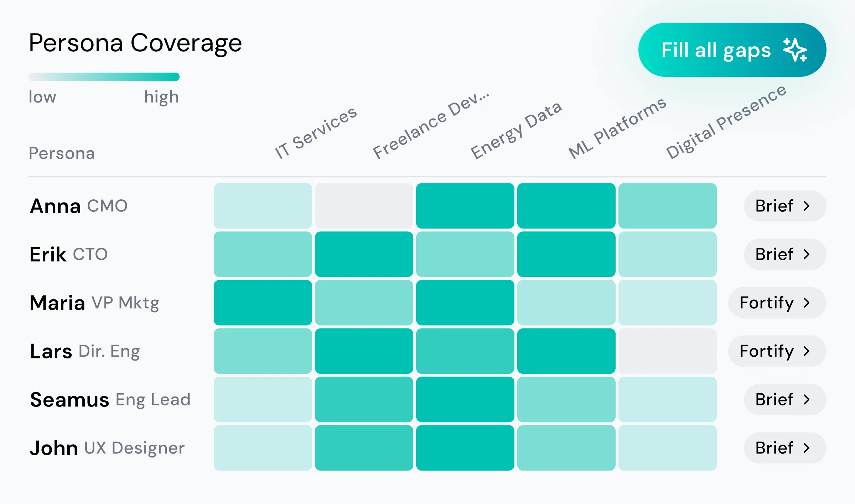Viewport: 855px width, 504px height.
Task: Select the Energy Data column header
Action: (x=516, y=130)
